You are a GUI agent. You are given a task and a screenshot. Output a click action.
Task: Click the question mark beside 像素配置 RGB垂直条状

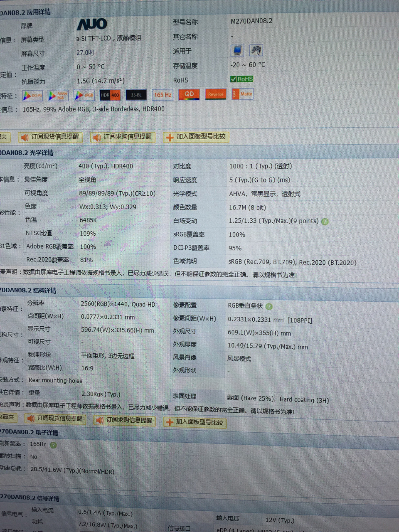pyautogui.click(x=269, y=306)
